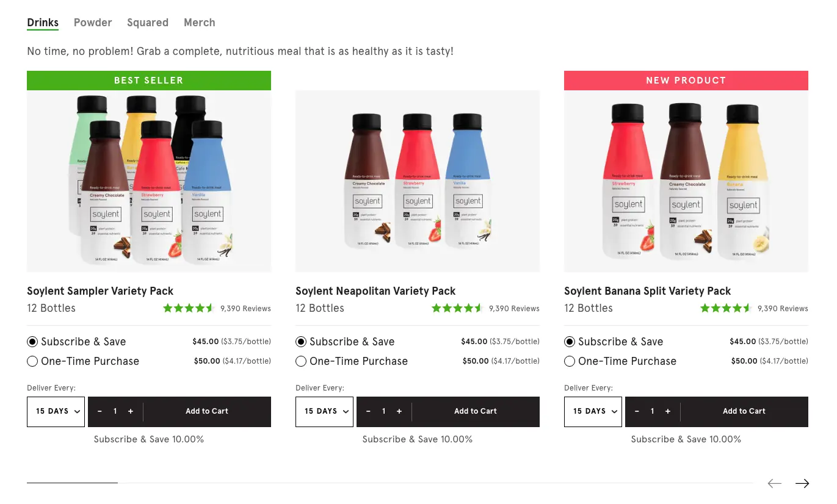The image size is (837, 504).
Task: Go to next carousel slide arrow
Action: (x=802, y=483)
